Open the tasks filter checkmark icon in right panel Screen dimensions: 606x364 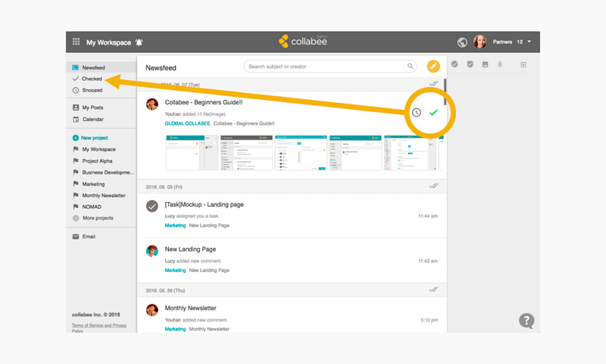click(x=454, y=64)
